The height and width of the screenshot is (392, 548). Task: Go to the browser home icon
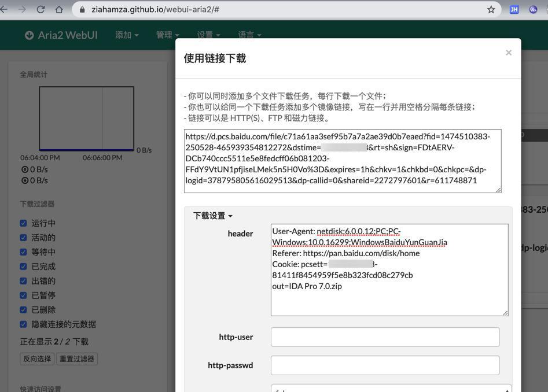point(60,9)
